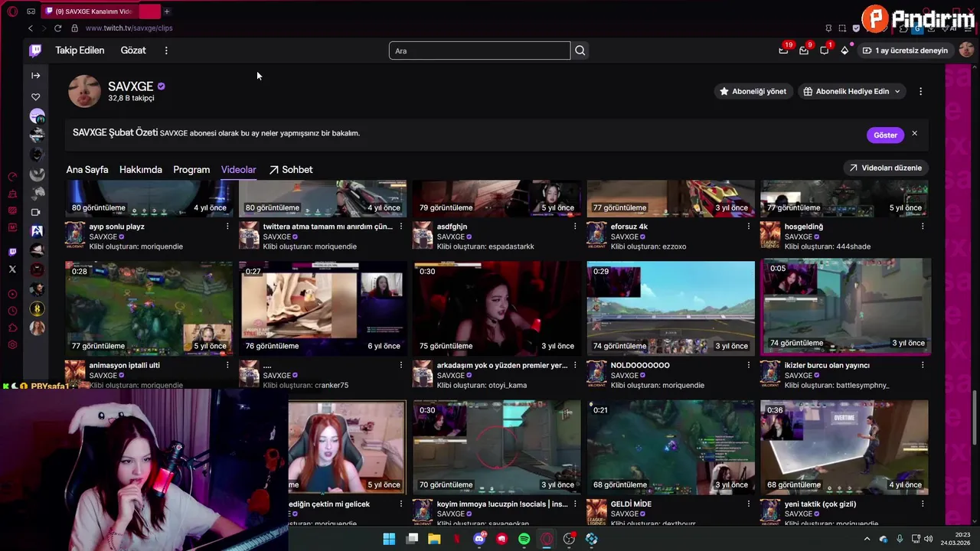
Task: Open the user avatar menu in the Twitch header
Action: (x=966, y=51)
